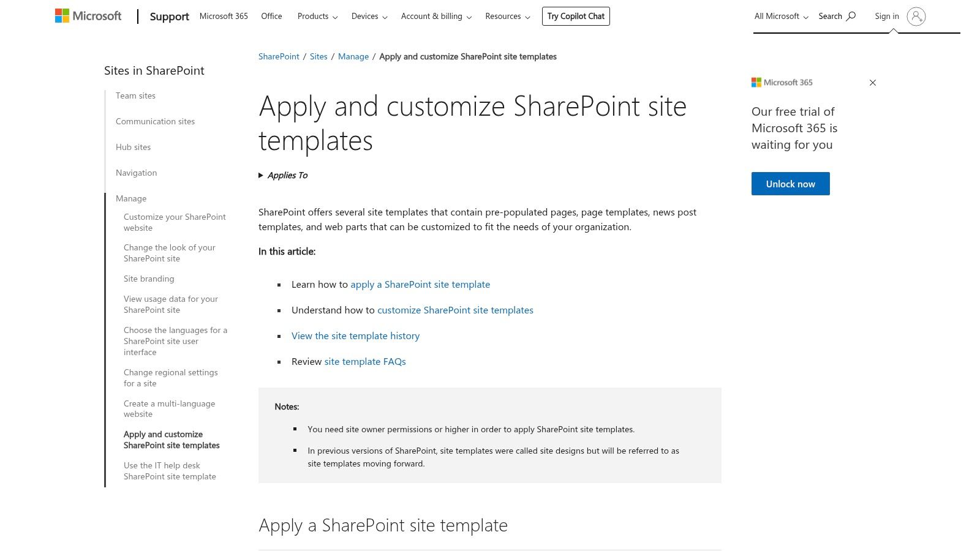
Task: Open the Account & billing dropdown
Action: tap(435, 17)
